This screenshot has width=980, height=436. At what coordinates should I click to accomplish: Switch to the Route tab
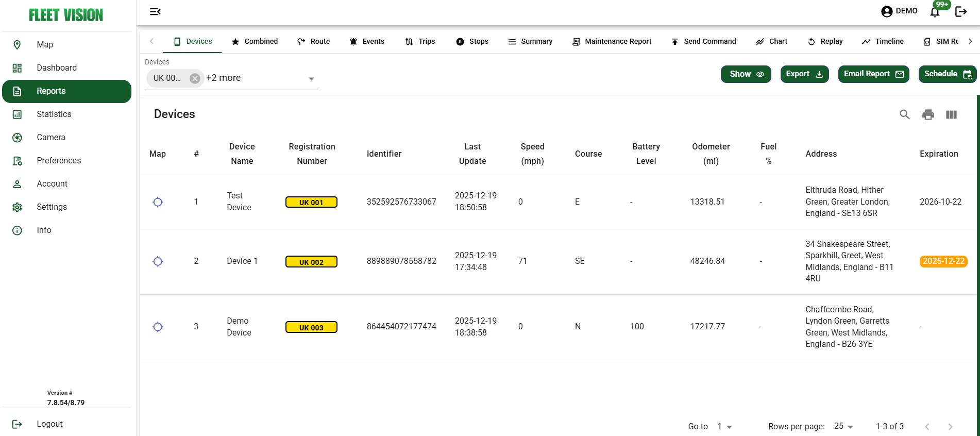313,41
